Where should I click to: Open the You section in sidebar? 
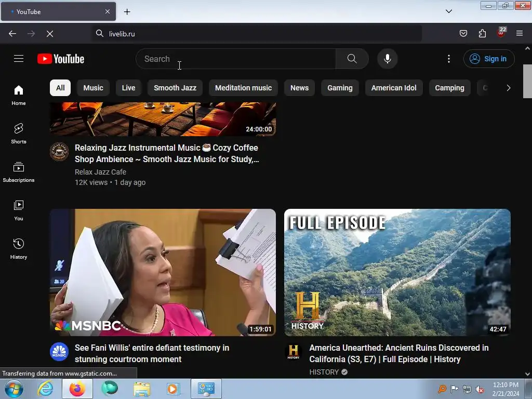tap(19, 210)
